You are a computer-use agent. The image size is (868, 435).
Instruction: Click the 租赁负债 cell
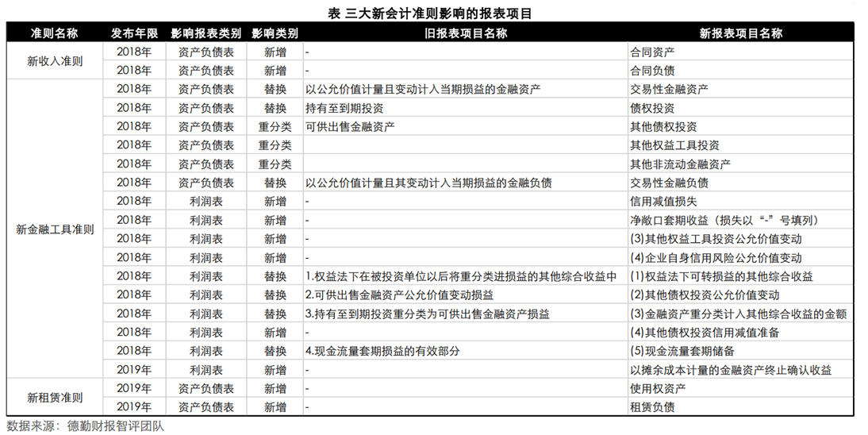pyautogui.click(x=652, y=407)
